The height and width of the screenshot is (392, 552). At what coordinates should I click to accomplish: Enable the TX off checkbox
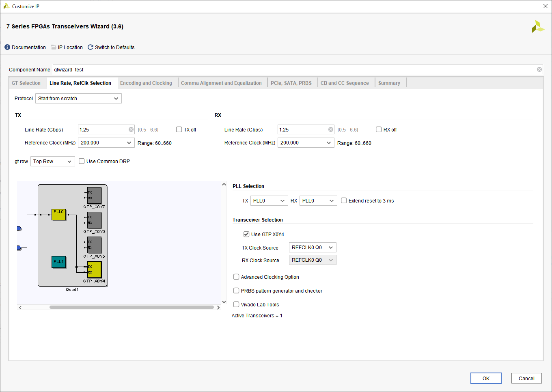coord(179,129)
